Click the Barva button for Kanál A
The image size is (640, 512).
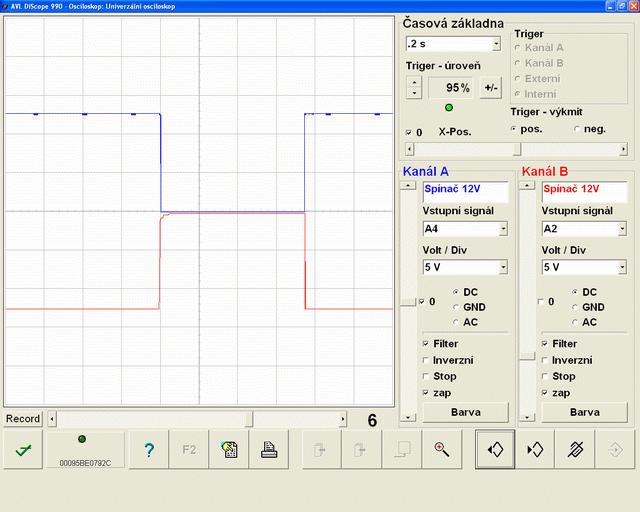[x=465, y=411]
